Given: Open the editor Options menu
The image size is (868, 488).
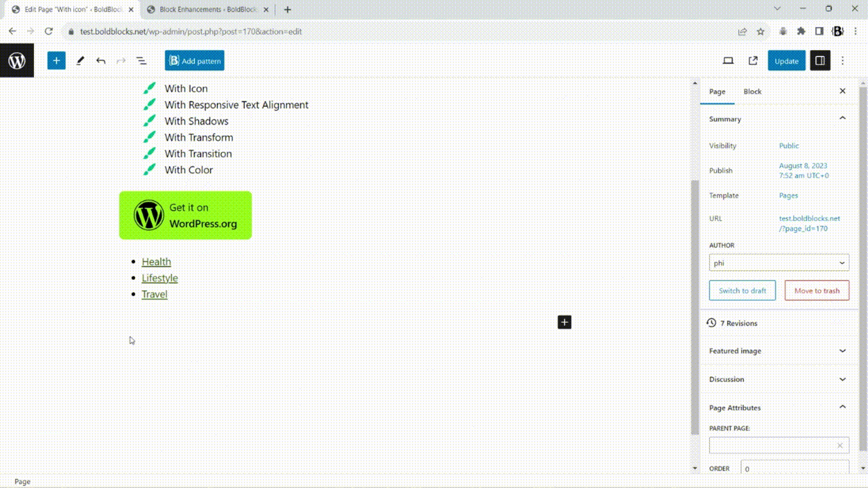Looking at the screenshot, I should coord(843,61).
